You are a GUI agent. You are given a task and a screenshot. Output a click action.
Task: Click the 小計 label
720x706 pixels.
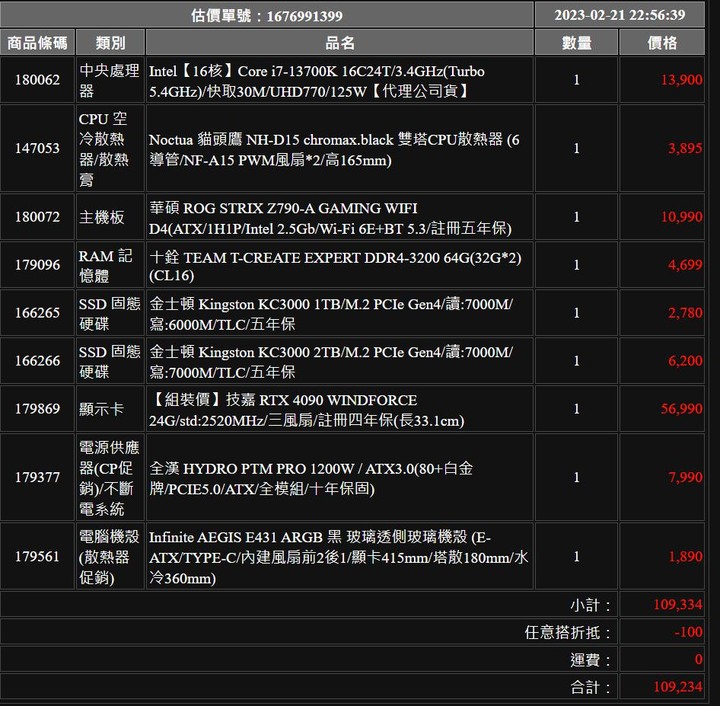(x=591, y=605)
